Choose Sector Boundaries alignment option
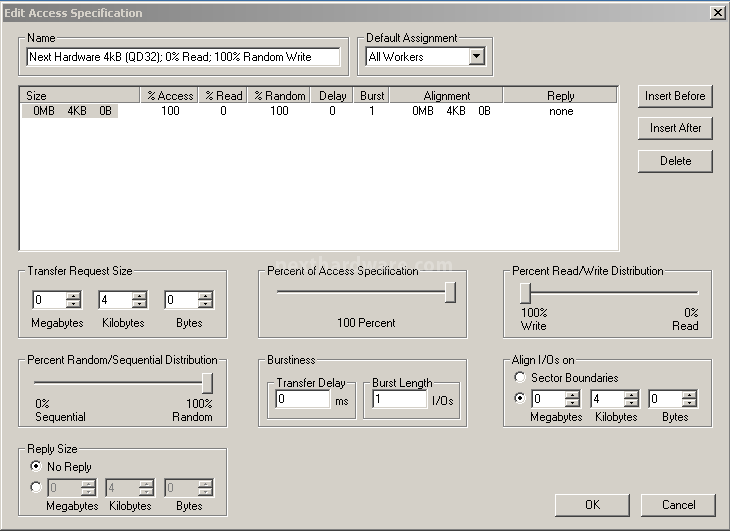 520,377
